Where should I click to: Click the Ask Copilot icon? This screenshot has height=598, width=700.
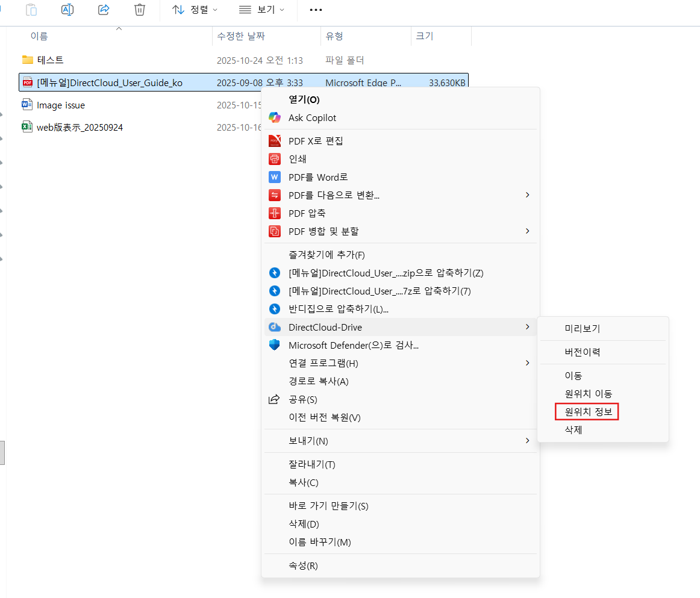(275, 118)
